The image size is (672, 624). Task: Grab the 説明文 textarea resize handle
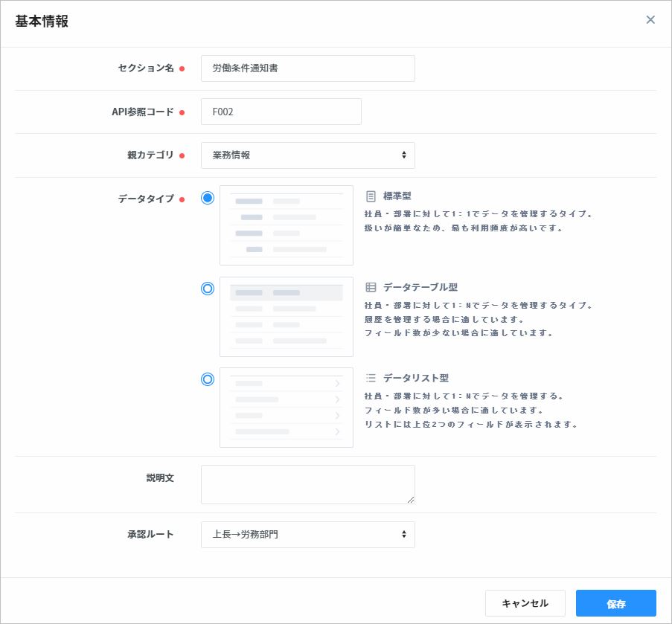click(x=410, y=499)
